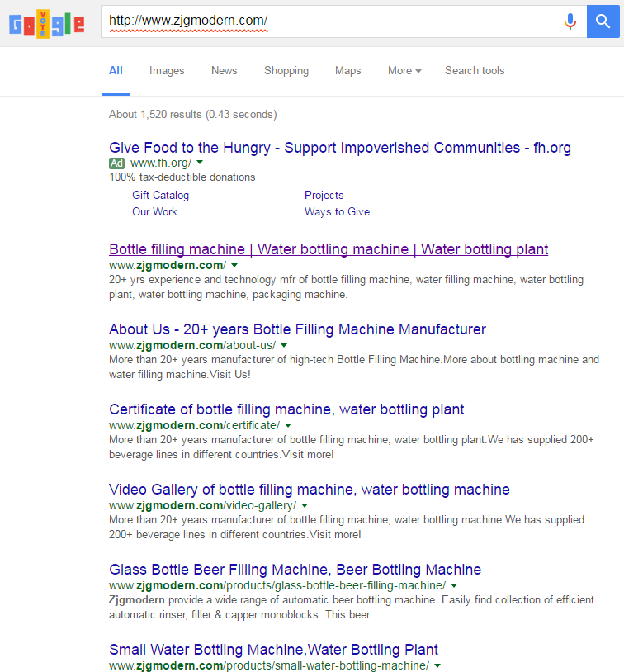Click the Zjgmodern provide a wide range snippet
624x672 pixels.
click(352, 608)
